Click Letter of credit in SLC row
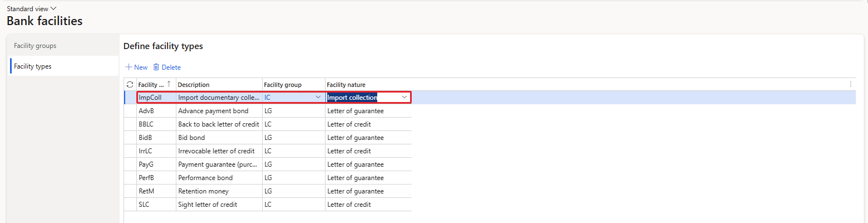The height and width of the screenshot is (223, 868). click(368, 205)
